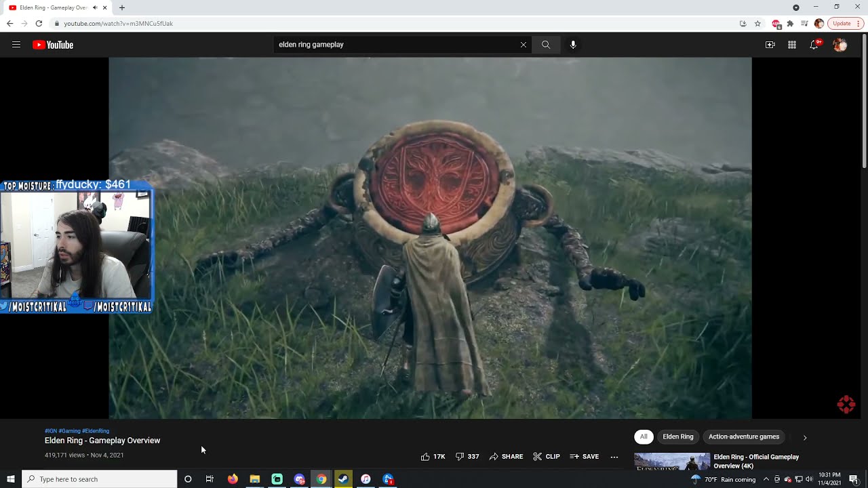The width and height of the screenshot is (868, 488).
Task: Reload the page
Action: [x=39, y=24]
